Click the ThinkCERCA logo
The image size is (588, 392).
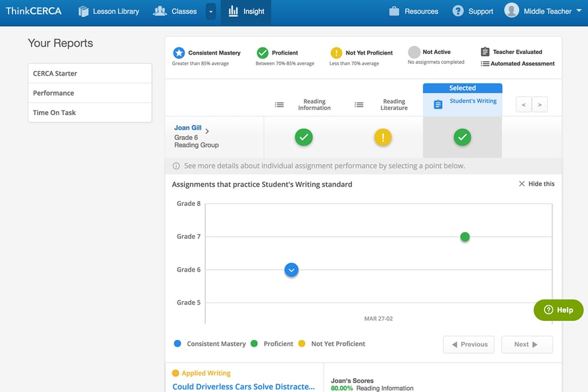34,11
